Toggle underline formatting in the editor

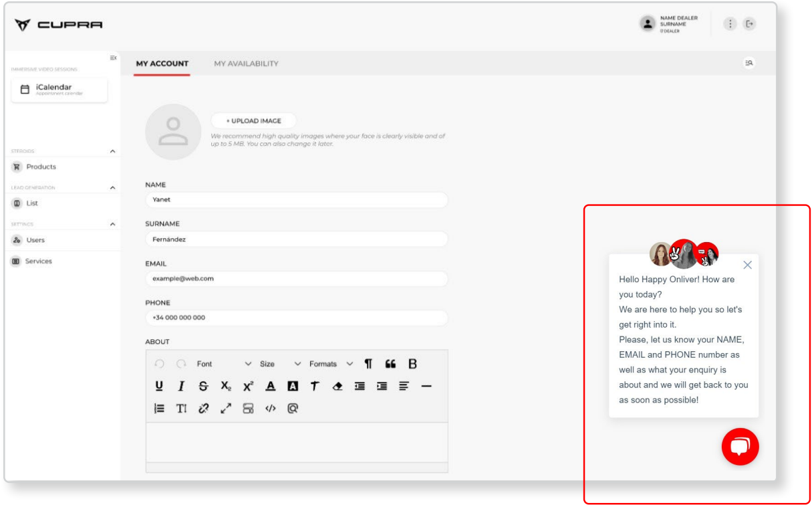(159, 386)
